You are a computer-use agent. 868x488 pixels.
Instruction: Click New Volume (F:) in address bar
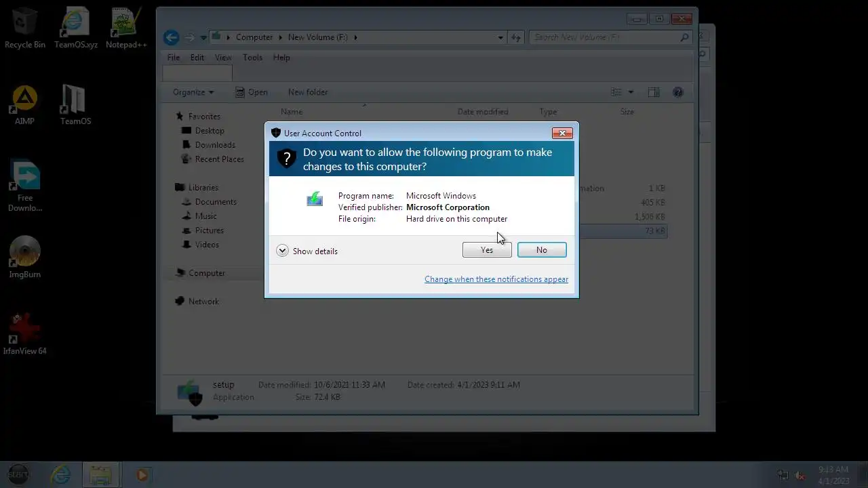click(318, 37)
